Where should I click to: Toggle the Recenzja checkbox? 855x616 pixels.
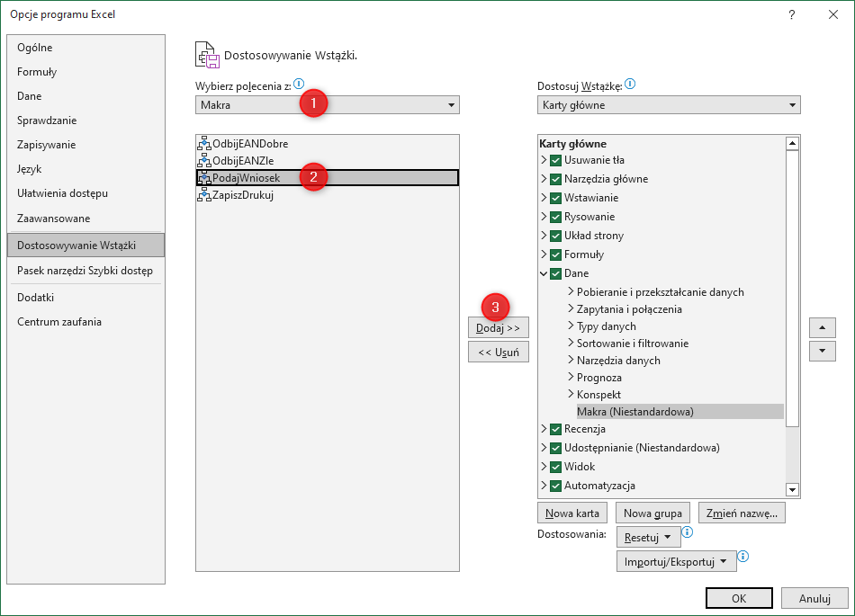pos(555,429)
